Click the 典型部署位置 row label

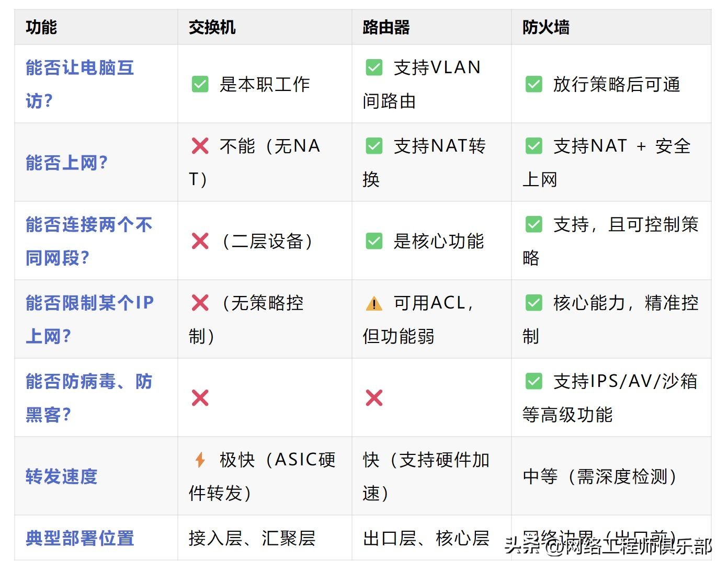pyautogui.click(x=80, y=538)
